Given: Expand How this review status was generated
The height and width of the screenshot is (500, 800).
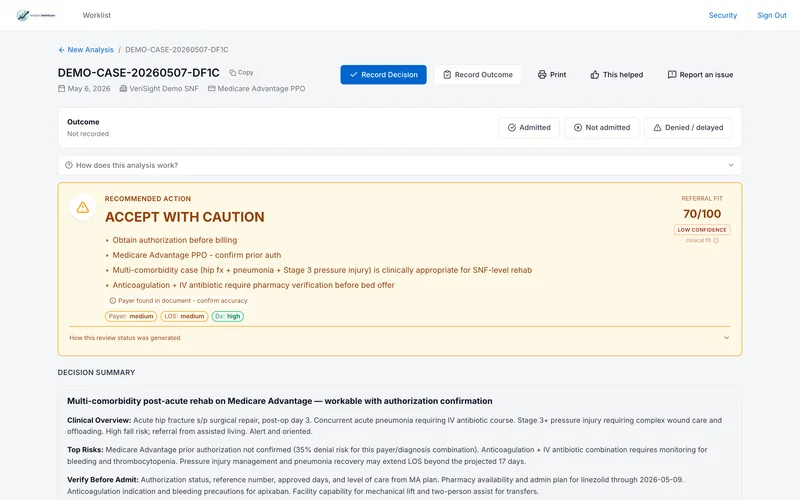Looking at the screenshot, I should coord(399,338).
